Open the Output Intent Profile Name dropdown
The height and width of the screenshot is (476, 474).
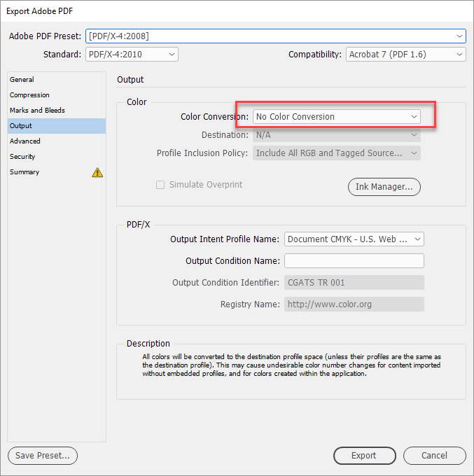(x=354, y=239)
